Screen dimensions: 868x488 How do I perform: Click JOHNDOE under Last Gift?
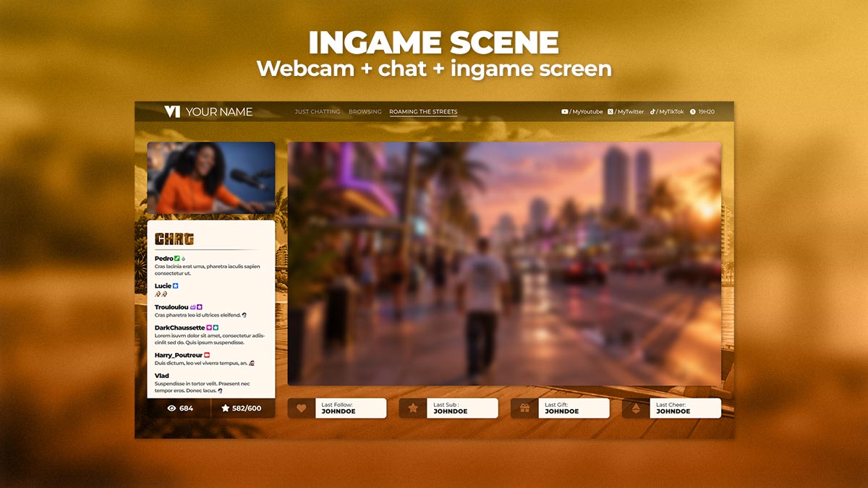561,411
